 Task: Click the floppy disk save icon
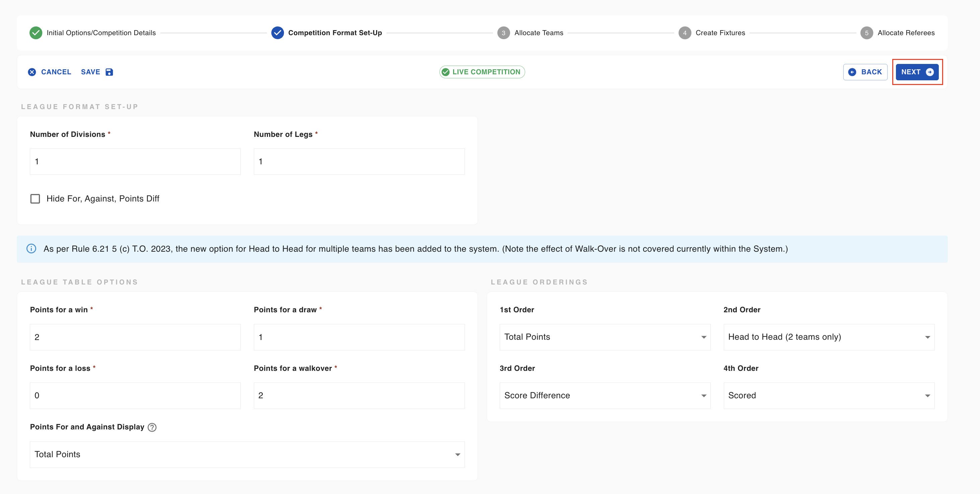pos(109,72)
